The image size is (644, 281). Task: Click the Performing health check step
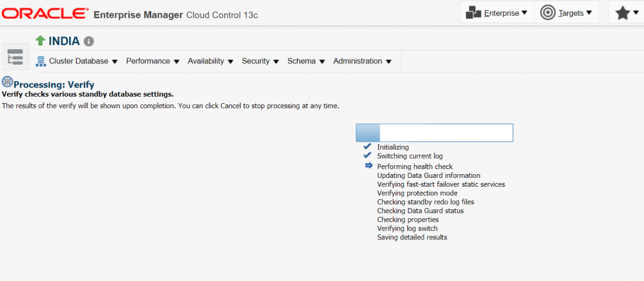coord(415,167)
